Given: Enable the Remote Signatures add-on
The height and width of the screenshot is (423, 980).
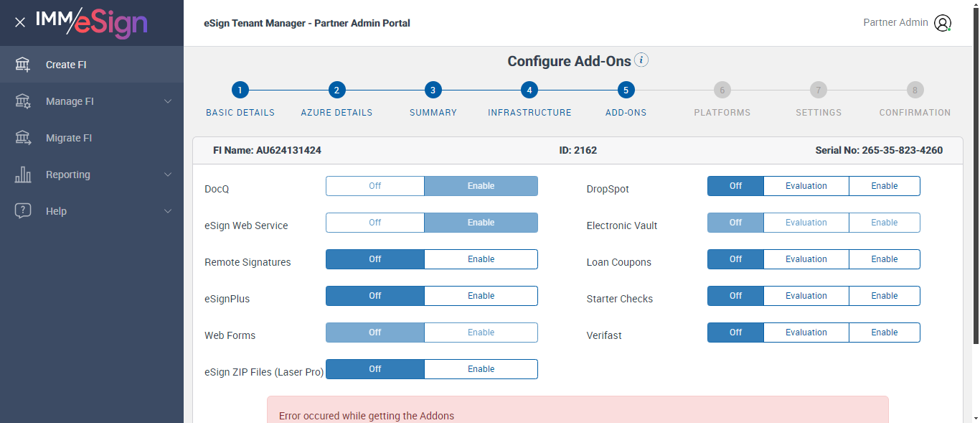Looking at the screenshot, I should (481, 259).
